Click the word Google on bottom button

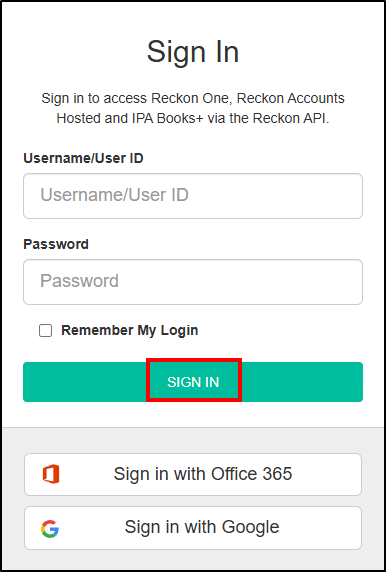250,527
